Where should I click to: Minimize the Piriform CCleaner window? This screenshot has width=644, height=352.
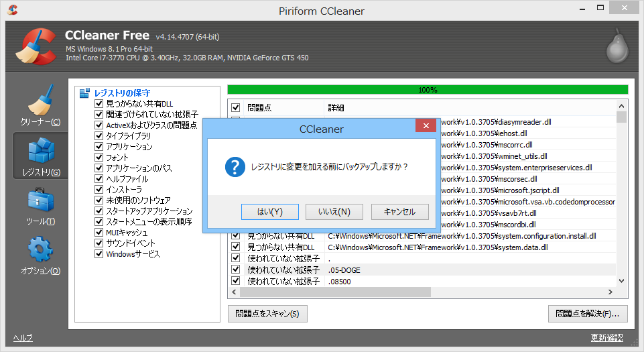(582, 8)
